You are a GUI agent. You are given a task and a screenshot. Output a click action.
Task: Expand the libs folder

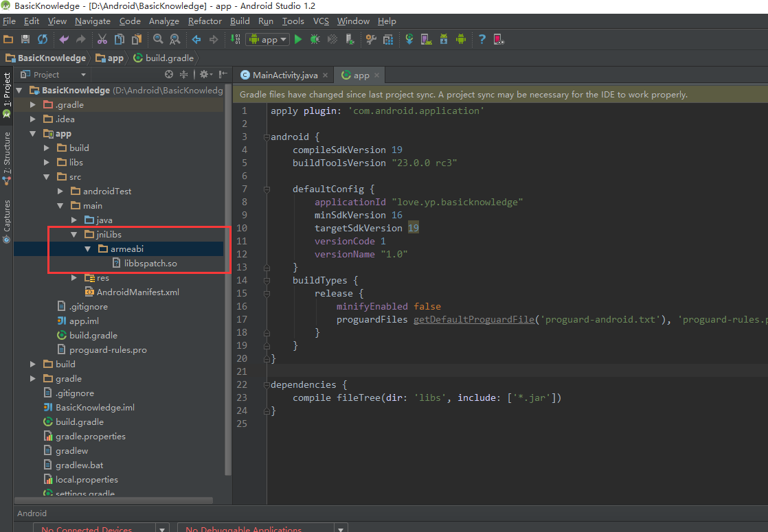[x=47, y=162]
